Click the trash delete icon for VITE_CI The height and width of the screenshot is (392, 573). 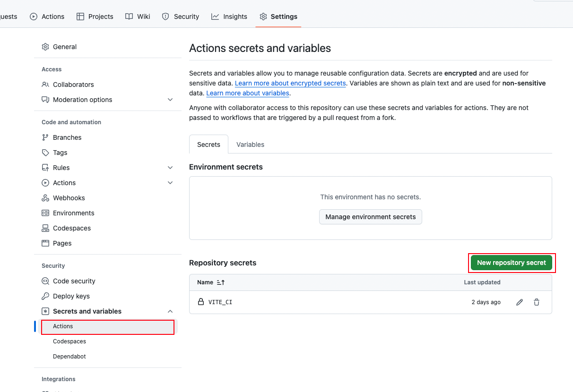[537, 302]
